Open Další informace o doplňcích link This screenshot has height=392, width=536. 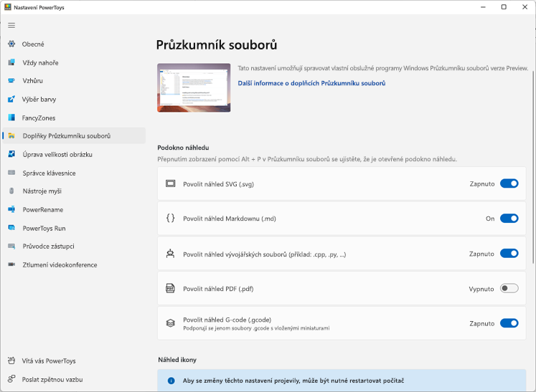pyautogui.click(x=311, y=83)
